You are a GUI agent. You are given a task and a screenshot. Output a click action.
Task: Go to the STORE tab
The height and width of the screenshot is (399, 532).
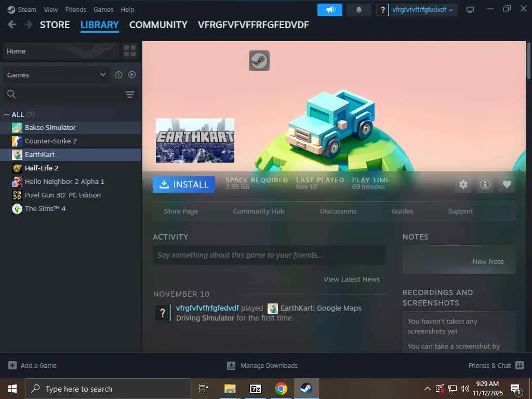coord(55,25)
